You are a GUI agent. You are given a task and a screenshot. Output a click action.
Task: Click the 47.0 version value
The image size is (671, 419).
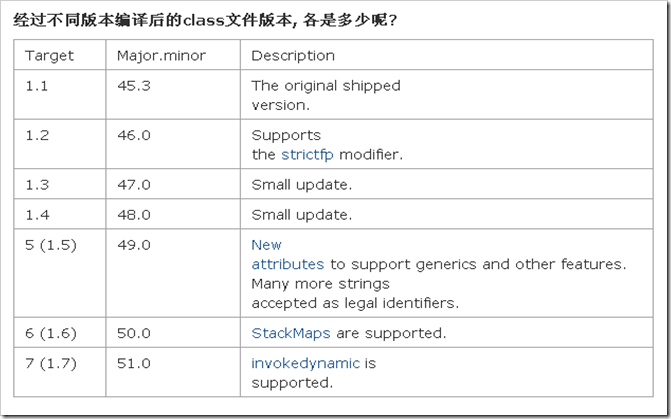coord(134,185)
